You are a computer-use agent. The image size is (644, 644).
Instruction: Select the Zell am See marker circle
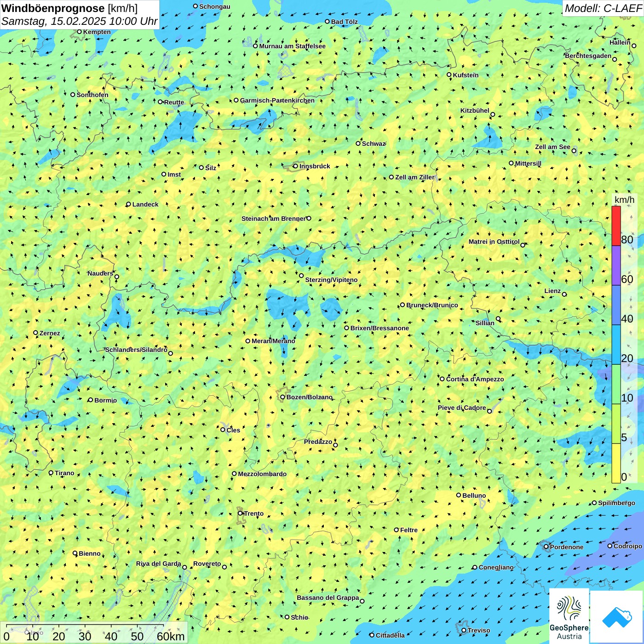point(574,151)
